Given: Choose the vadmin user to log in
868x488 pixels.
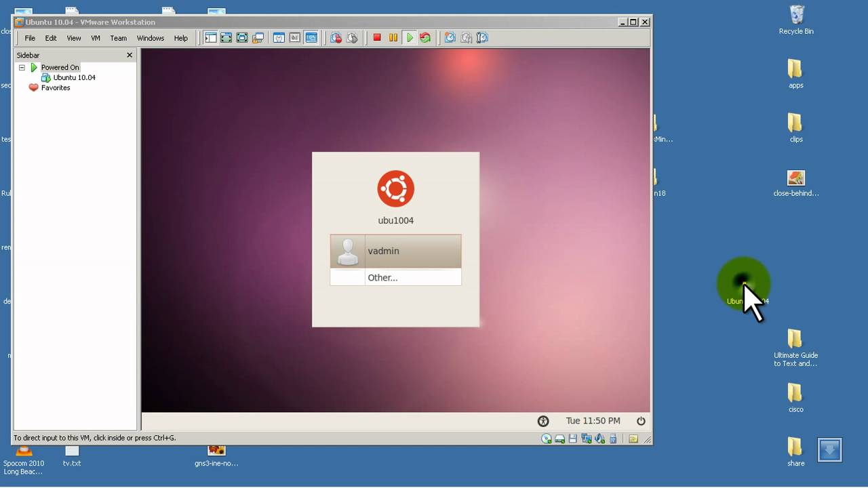Looking at the screenshot, I should [395, 251].
